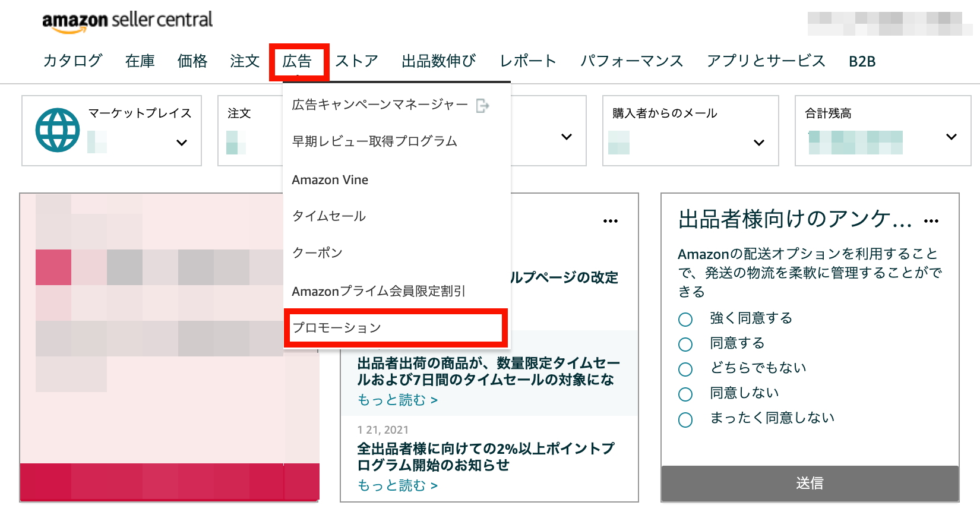The height and width of the screenshot is (518, 980).
Task: Click the blurred pink banner thumbnail
Action: 169,348
